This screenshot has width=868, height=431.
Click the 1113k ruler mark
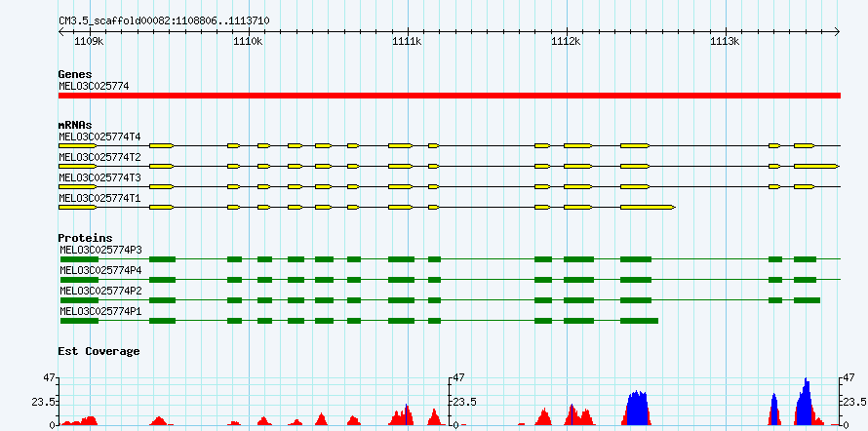tap(726, 42)
